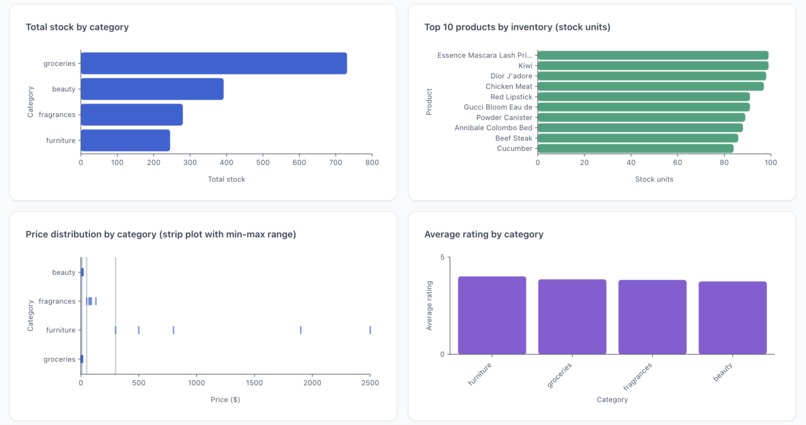Click the groceries bar in Total stock chart
The image size is (806, 425).
coord(214,63)
